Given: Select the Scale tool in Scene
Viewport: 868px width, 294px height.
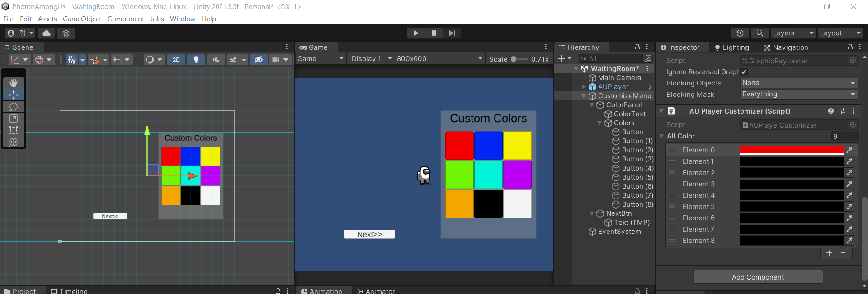Looking at the screenshot, I should pos(14,118).
